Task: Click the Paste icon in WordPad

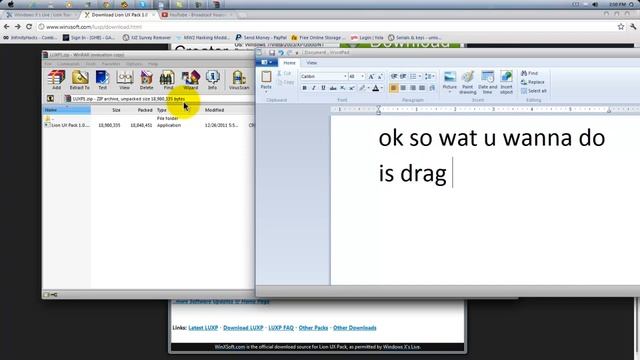Action: [x=266, y=77]
